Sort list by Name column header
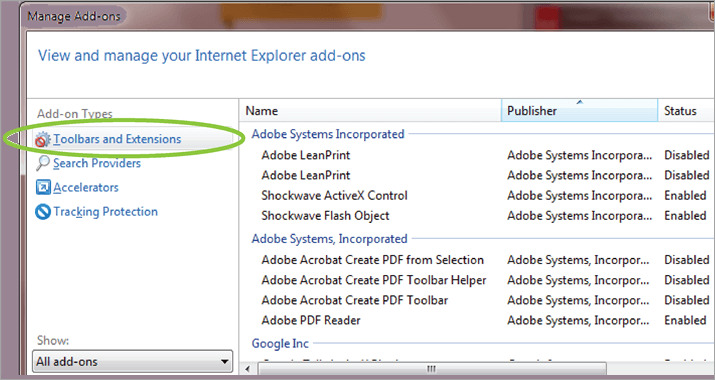This screenshot has width=715, height=380. (x=370, y=110)
